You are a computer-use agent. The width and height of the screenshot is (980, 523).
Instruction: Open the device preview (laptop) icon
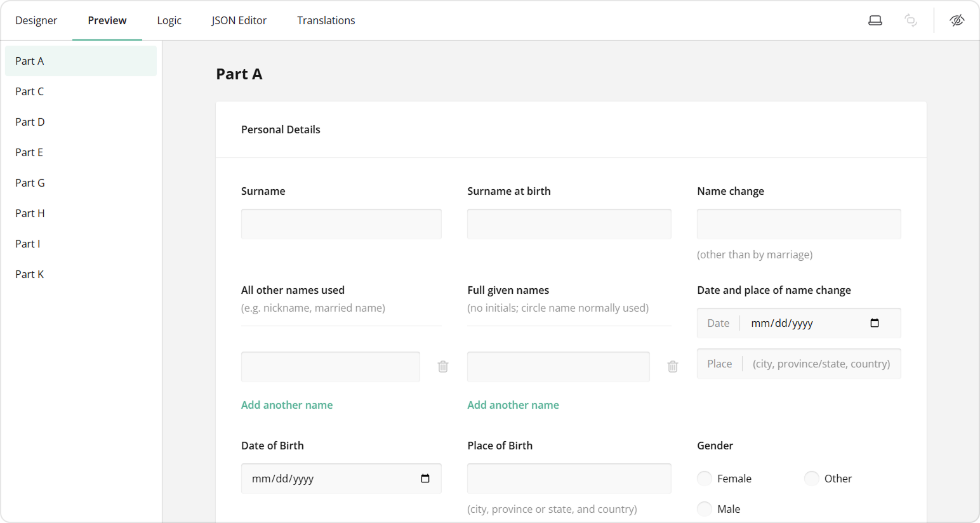tap(875, 20)
